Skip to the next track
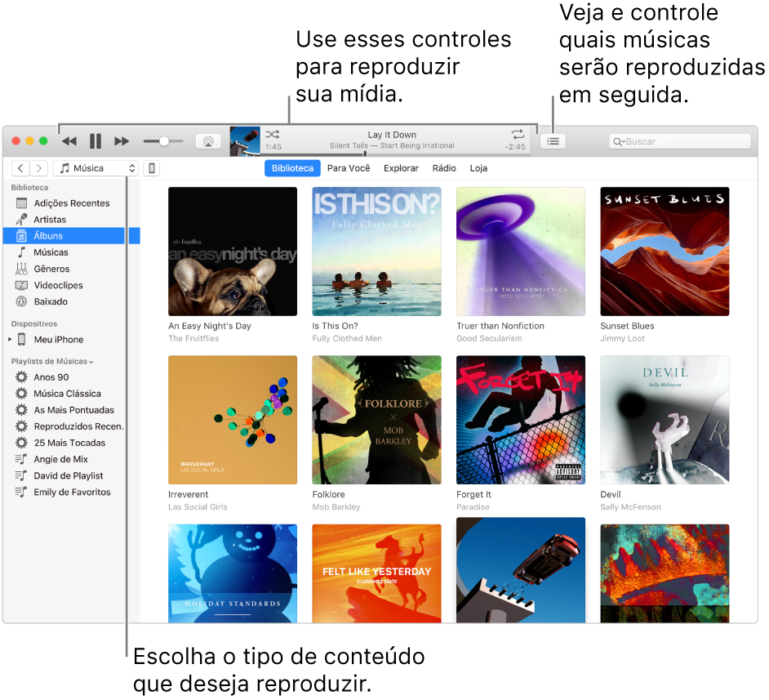769x700 pixels. click(122, 141)
